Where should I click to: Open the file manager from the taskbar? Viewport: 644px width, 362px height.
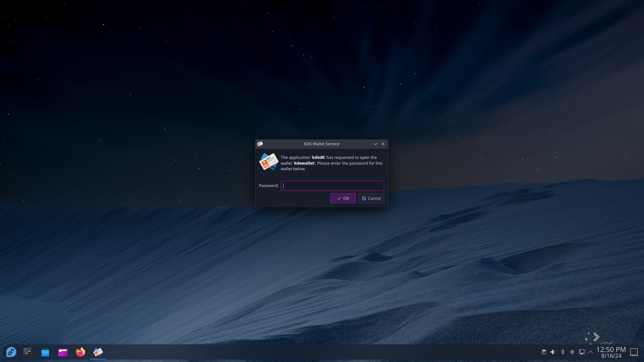(63, 352)
